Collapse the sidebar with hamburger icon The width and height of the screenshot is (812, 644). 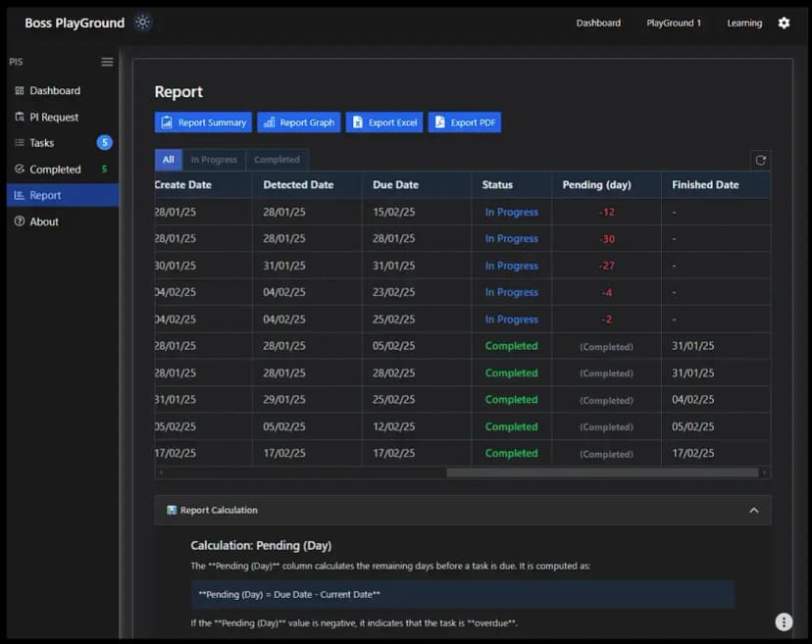coord(107,62)
